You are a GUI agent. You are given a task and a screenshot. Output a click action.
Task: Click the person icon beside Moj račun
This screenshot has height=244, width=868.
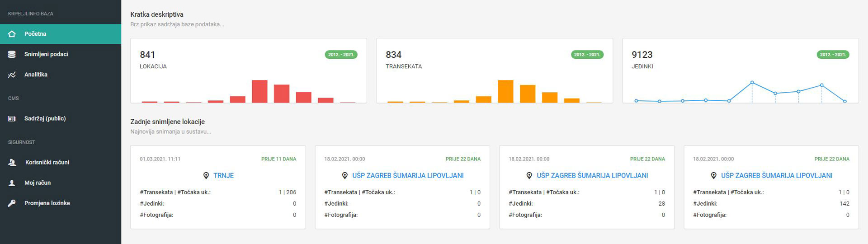12,183
